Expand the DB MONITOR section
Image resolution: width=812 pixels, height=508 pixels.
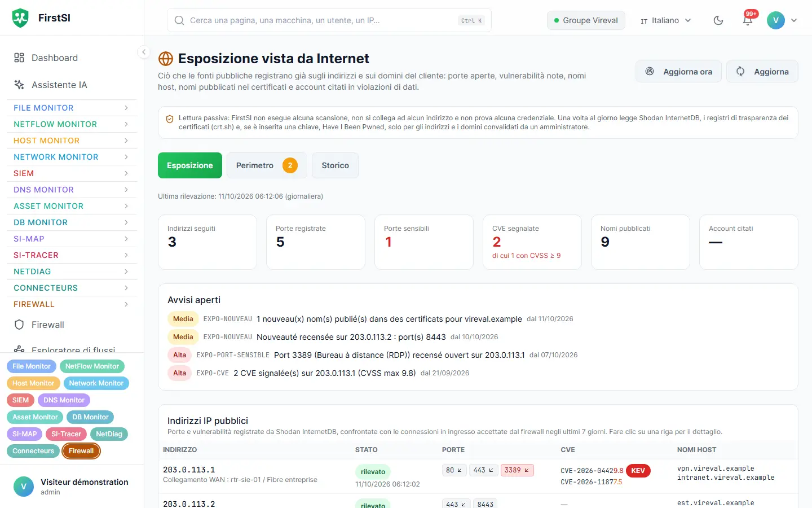coord(72,222)
